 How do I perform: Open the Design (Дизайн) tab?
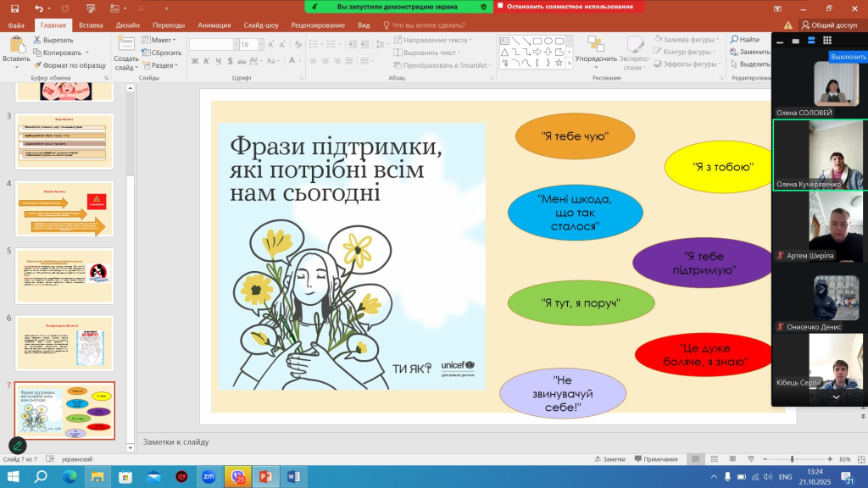pyautogui.click(x=127, y=25)
